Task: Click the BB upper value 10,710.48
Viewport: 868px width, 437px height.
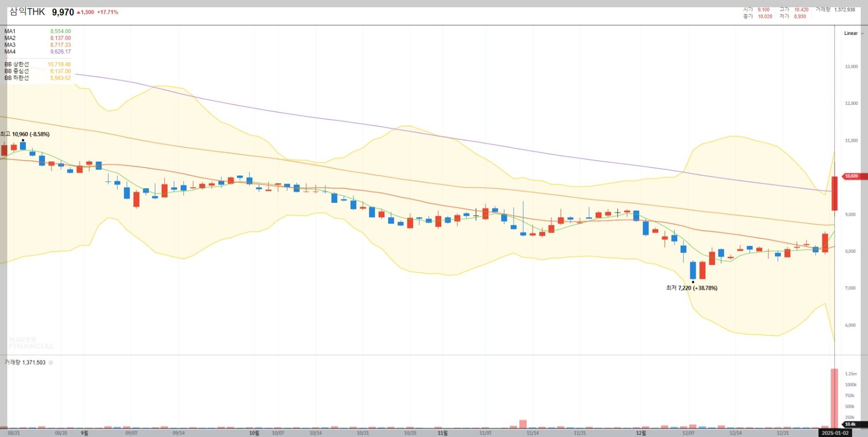Action: pyautogui.click(x=59, y=64)
